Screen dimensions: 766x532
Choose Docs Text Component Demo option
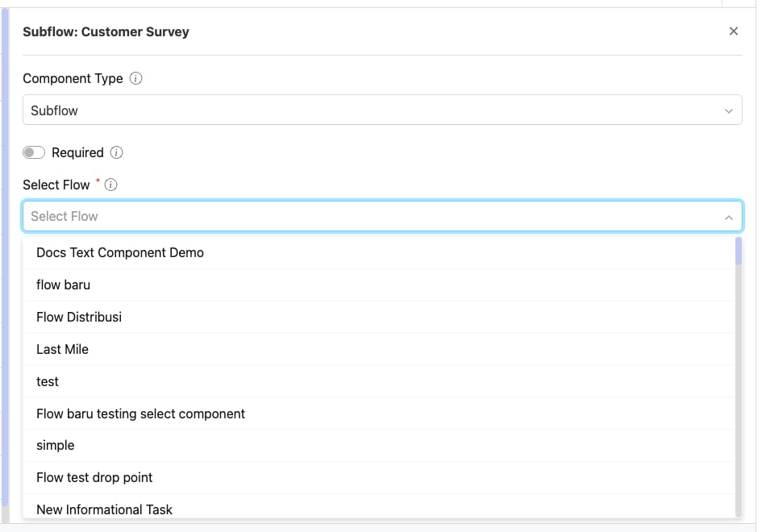click(379, 252)
